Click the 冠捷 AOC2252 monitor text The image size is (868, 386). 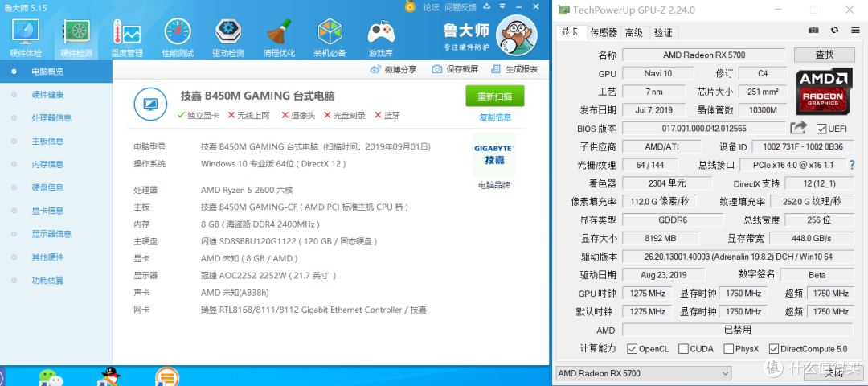click(x=268, y=276)
